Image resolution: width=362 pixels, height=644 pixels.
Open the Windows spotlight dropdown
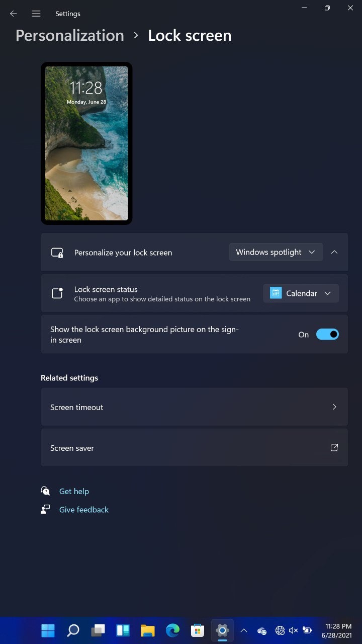[276, 252]
